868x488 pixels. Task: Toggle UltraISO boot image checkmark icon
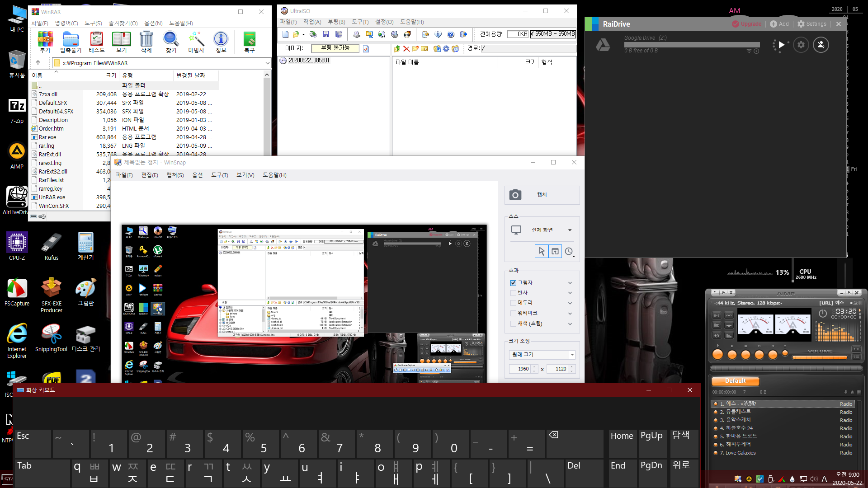(366, 49)
